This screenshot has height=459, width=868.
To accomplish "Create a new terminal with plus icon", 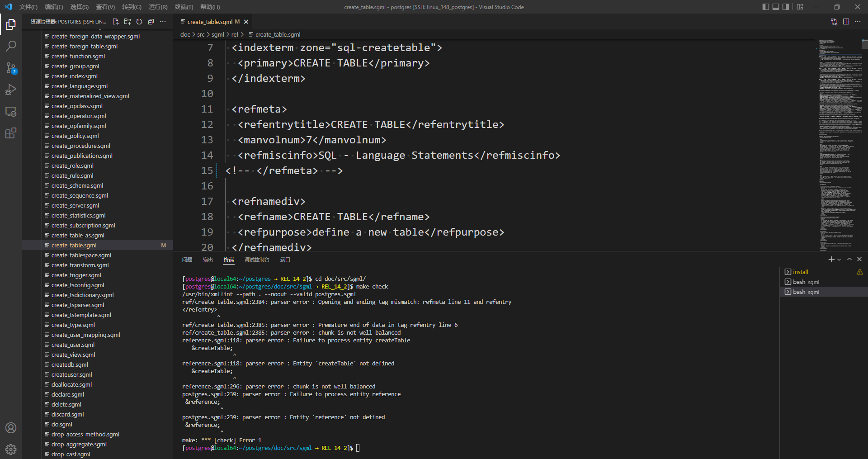I will point(831,259).
